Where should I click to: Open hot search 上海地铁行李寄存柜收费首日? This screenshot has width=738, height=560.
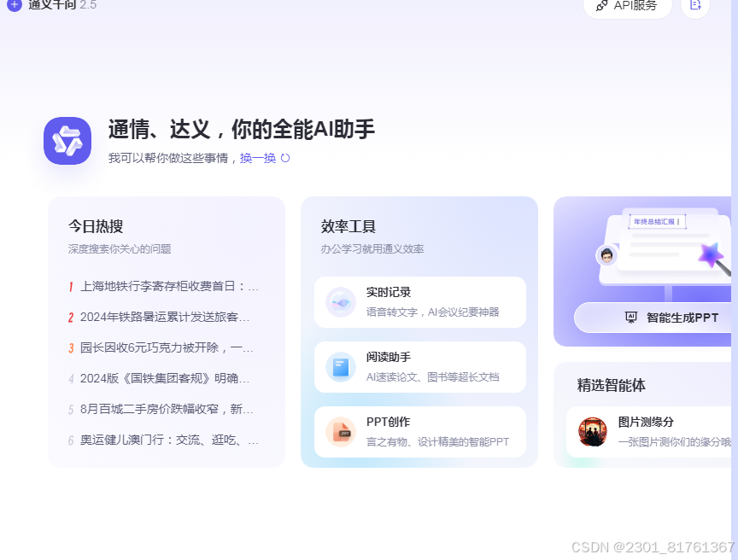point(169,286)
